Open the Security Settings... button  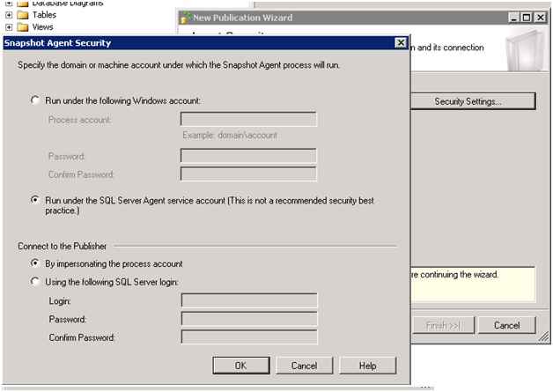468,101
